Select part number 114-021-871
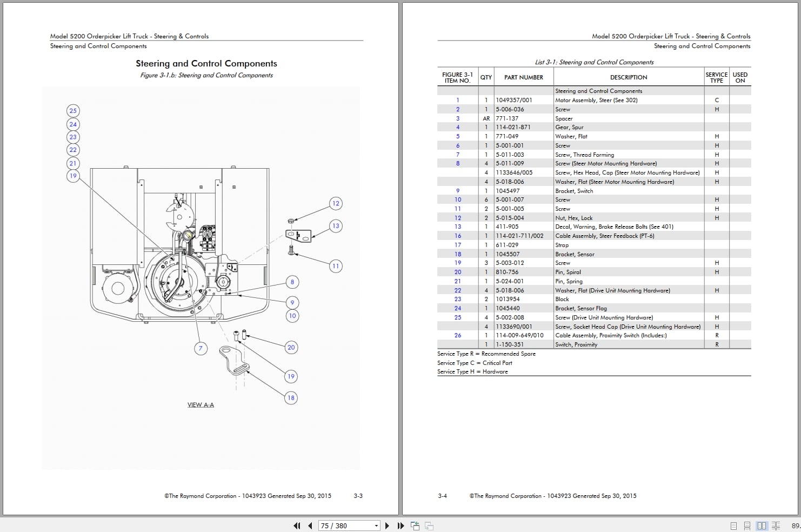The width and height of the screenshot is (801, 532). (513, 127)
